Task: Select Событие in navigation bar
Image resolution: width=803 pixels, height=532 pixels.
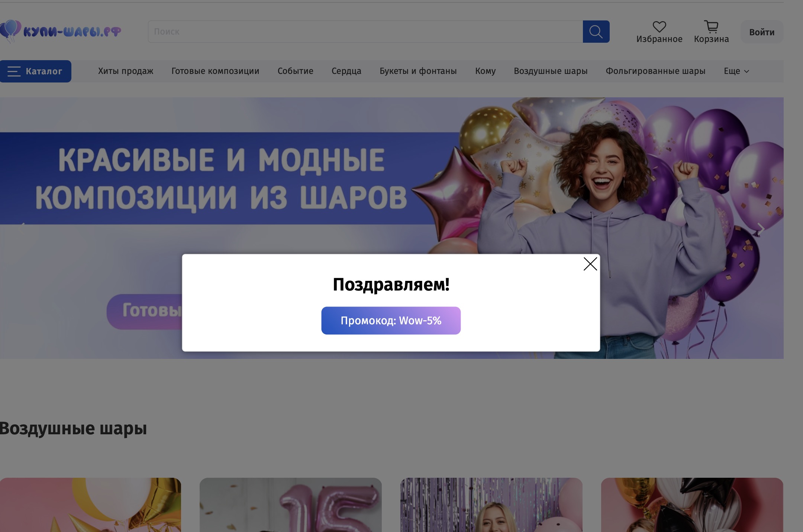Action: coord(295,71)
